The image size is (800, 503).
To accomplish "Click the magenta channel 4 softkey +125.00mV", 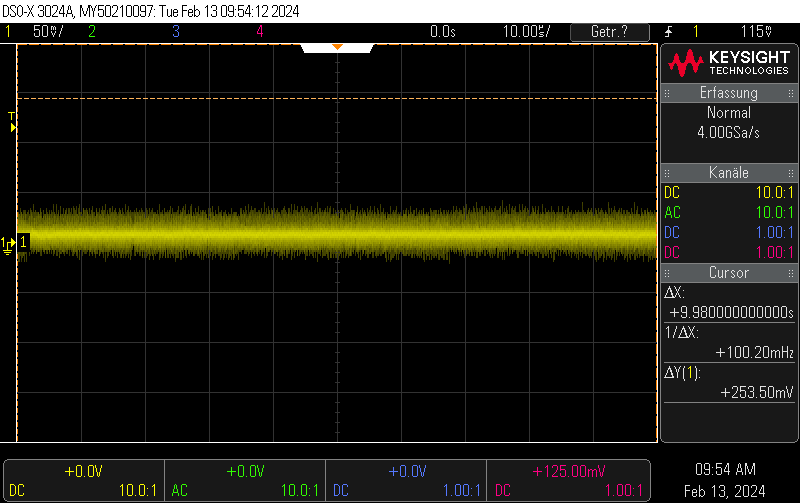I will tap(568, 471).
